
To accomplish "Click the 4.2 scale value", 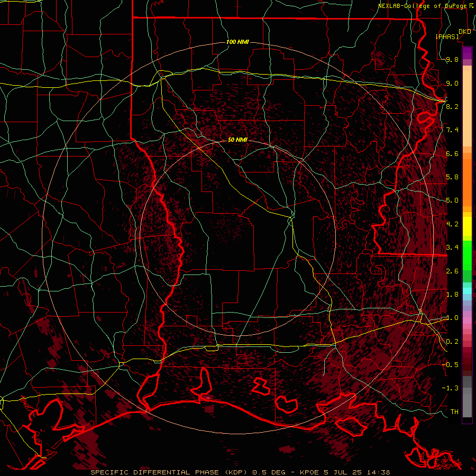I will click(x=452, y=224).
